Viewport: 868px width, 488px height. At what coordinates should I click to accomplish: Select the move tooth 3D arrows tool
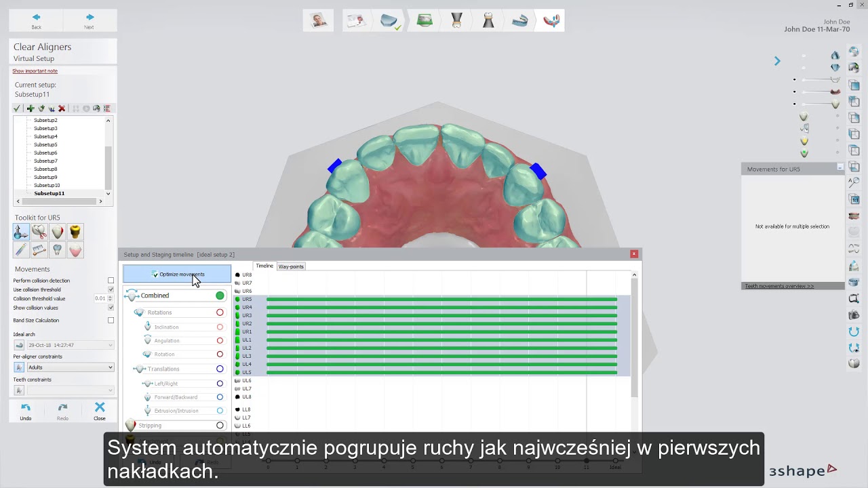pyautogui.click(x=21, y=232)
